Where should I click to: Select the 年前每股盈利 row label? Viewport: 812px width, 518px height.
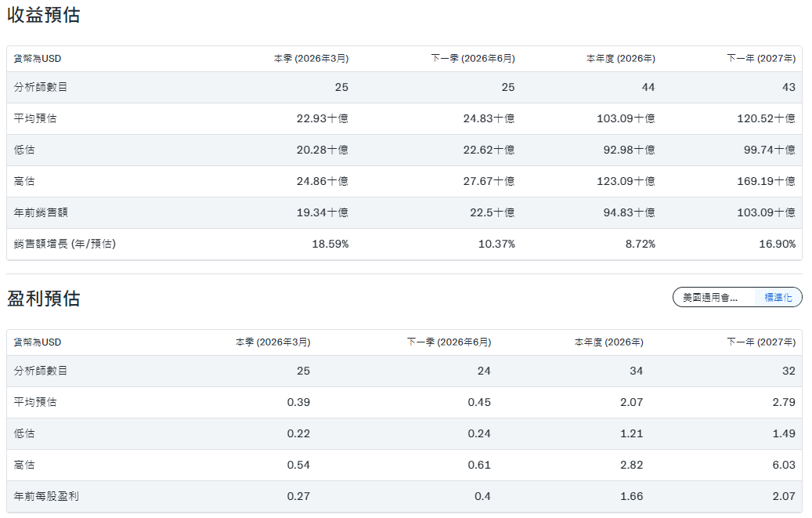coord(46,496)
